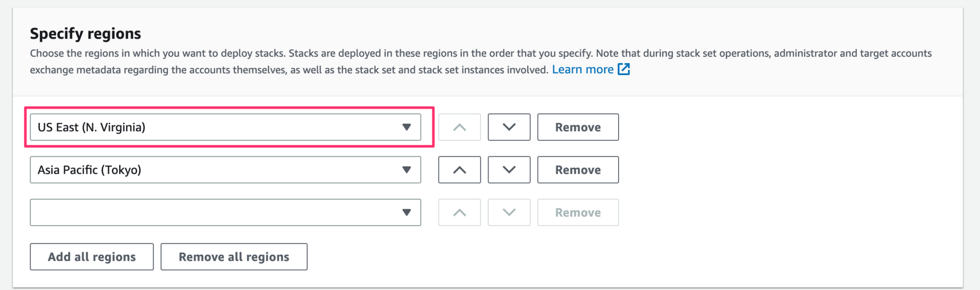Click the caret inside the US East dropdown
The image size is (980, 290).
tap(407, 127)
